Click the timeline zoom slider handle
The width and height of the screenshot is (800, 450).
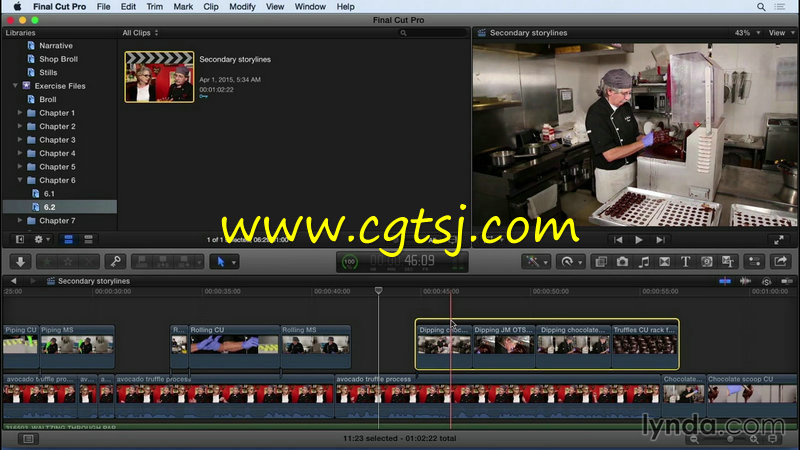pos(730,439)
